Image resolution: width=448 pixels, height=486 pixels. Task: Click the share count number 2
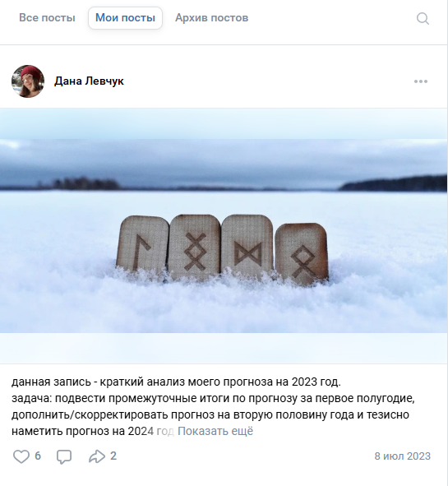pos(113,456)
